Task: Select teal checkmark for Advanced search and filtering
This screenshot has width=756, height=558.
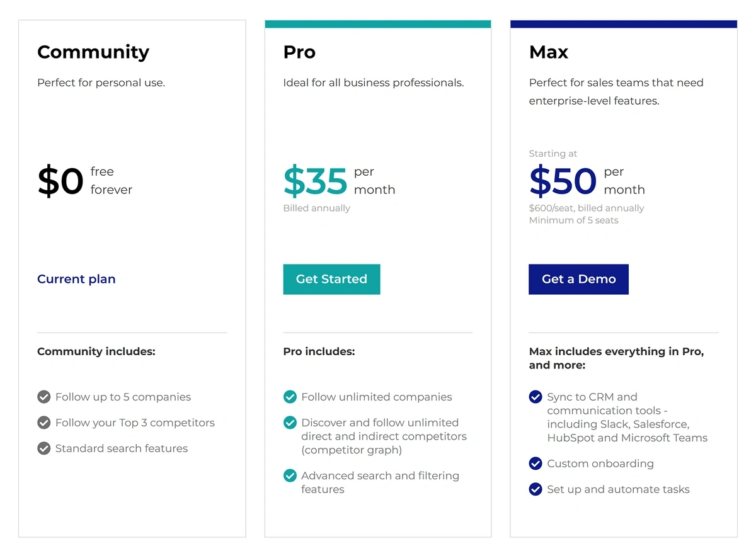Action: (x=290, y=475)
